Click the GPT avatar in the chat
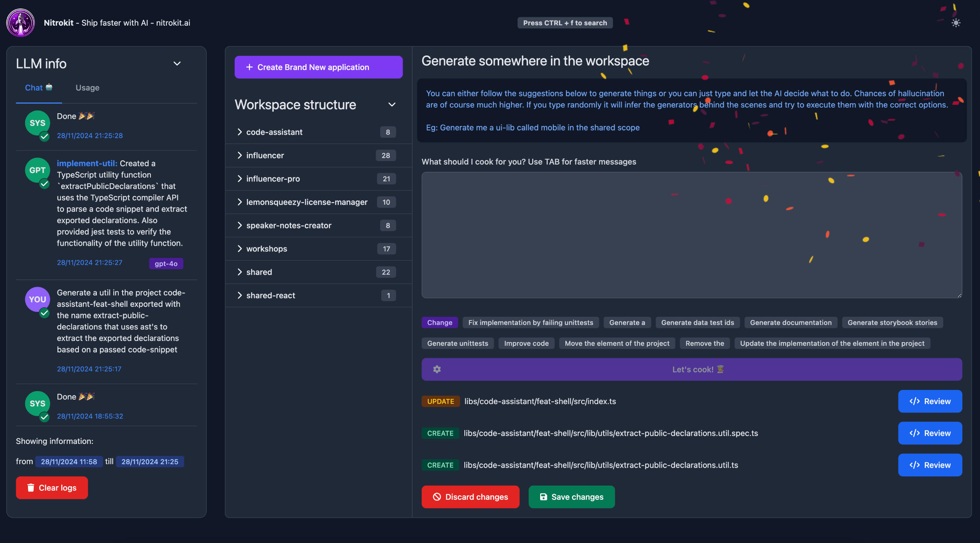 (x=37, y=170)
